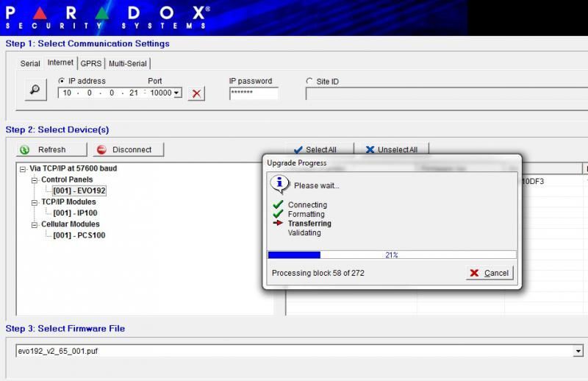The image size is (588, 381).
Task: Open the Port dropdown list
Action: pyautogui.click(x=177, y=93)
